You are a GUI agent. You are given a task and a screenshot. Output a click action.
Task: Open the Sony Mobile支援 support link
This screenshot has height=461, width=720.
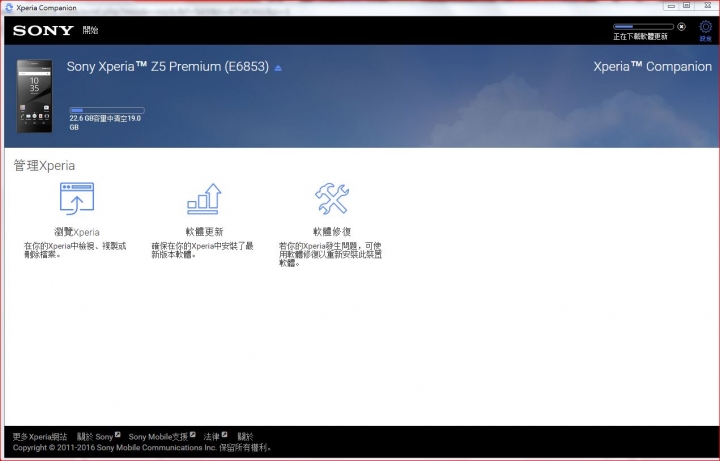pos(158,437)
